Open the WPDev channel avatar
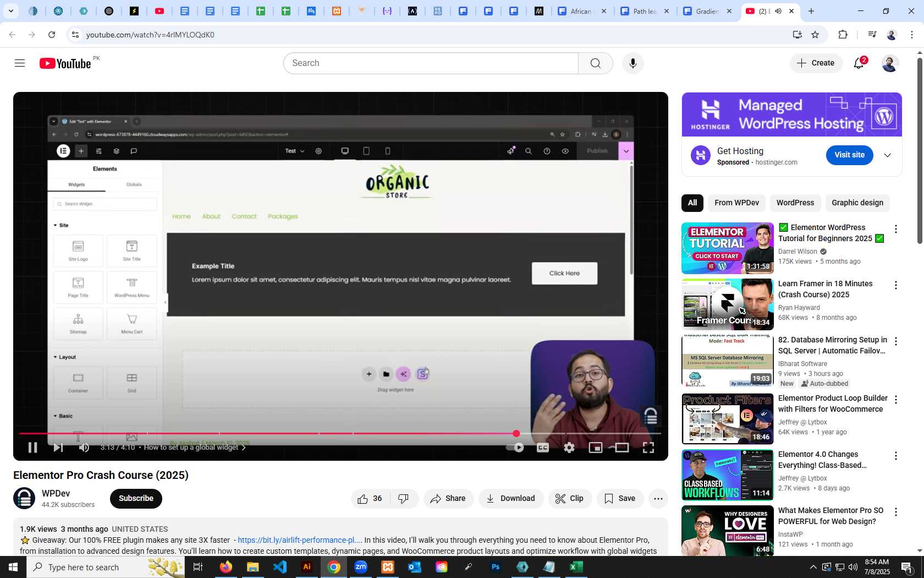The image size is (924, 578). pyautogui.click(x=24, y=499)
